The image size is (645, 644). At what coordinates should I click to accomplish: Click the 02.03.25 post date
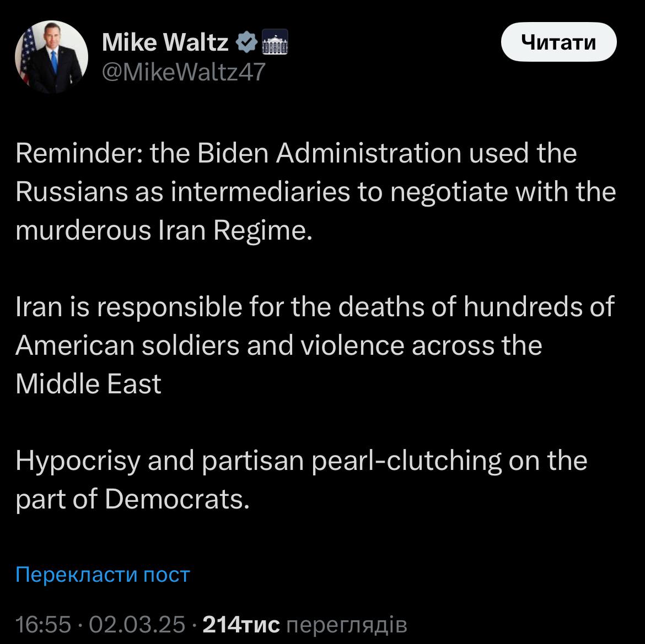coord(137,625)
